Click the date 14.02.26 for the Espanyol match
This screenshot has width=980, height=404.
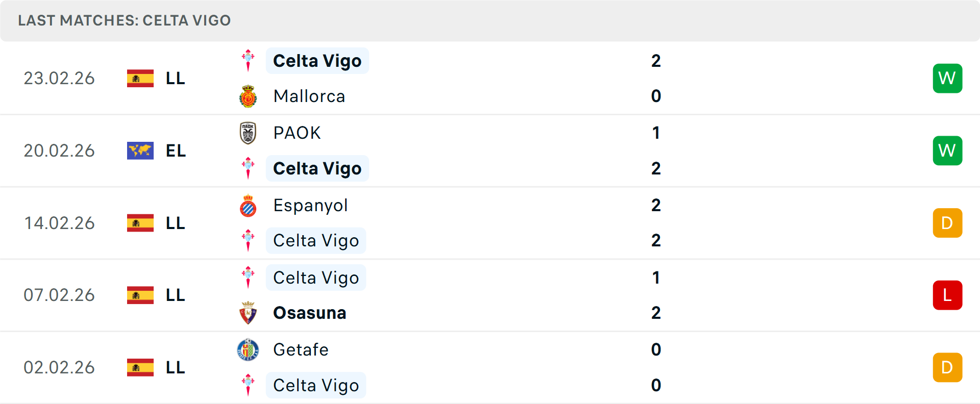[x=59, y=223]
